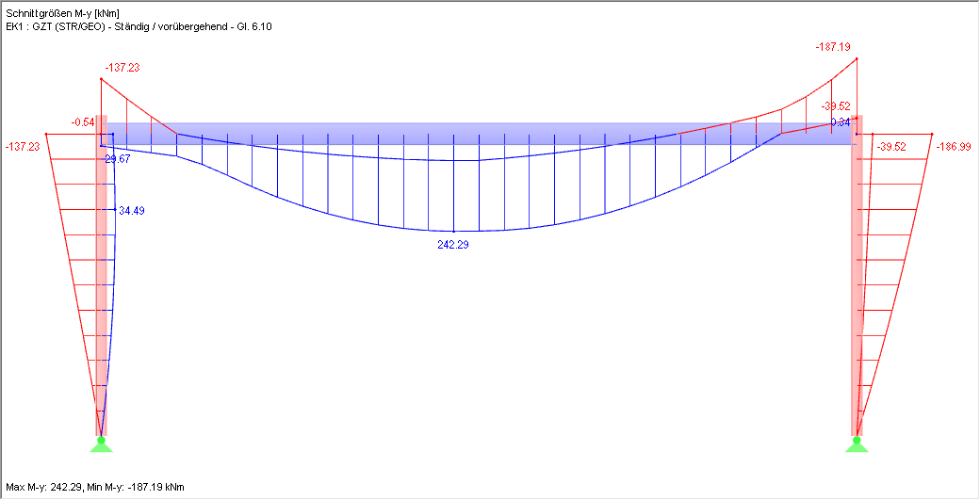
Task: Click the blue column moment value 34.49
Action: click(132, 211)
